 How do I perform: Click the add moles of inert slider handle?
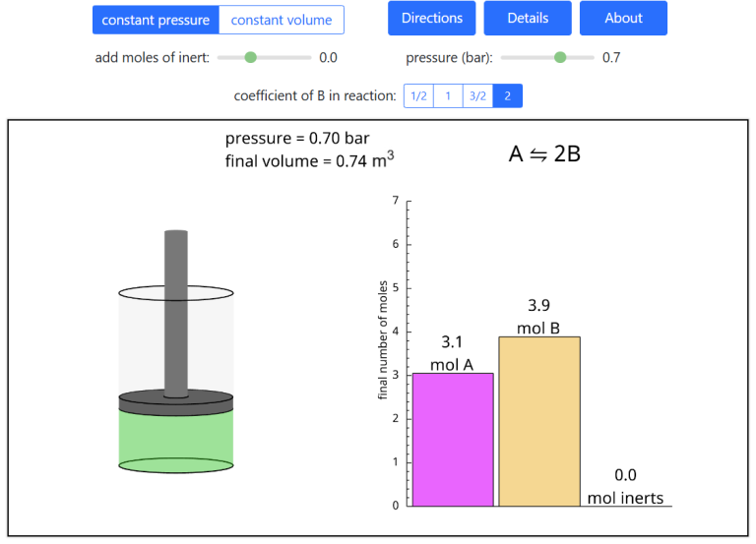[250, 57]
